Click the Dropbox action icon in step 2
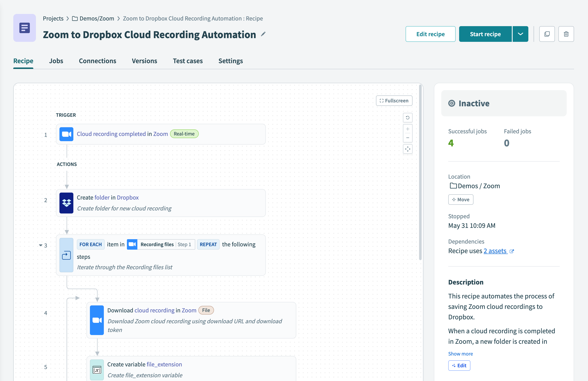 coord(66,203)
